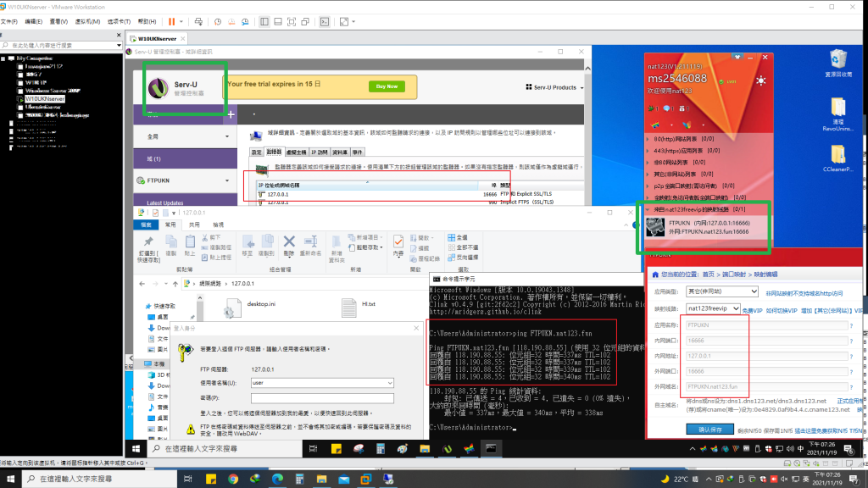Navigate back in Explorer window
The height and width of the screenshot is (488, 868).
[142, 284]
